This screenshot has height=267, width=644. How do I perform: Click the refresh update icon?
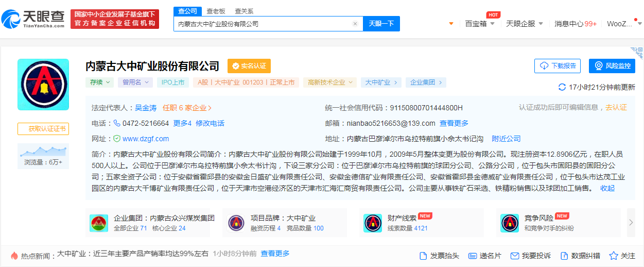562,87
